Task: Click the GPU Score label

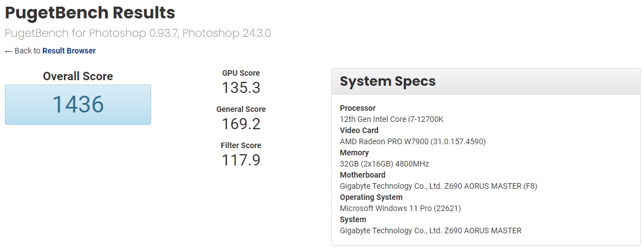Action: 241,73
